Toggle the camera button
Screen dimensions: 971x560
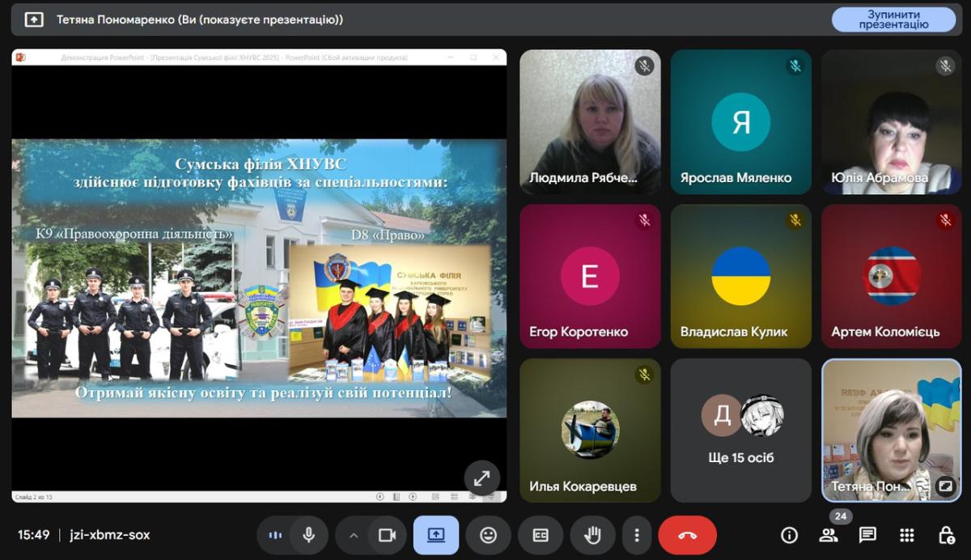[x=386, y=535]
